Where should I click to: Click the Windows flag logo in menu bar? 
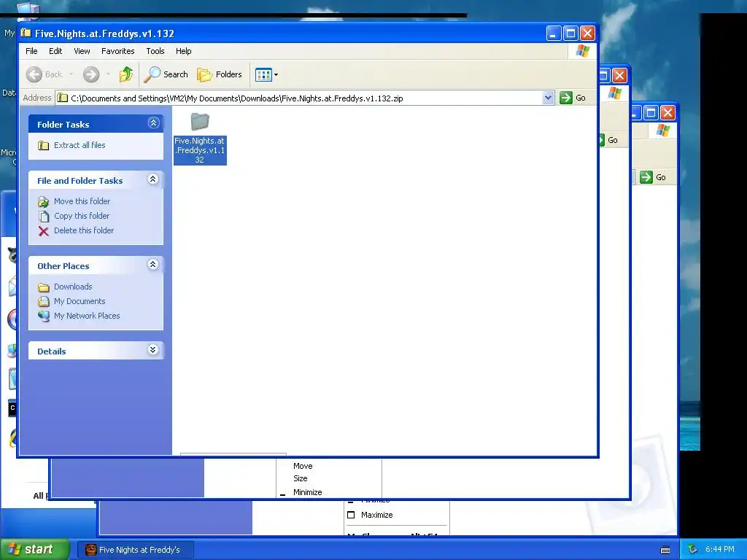pos(583,51)
